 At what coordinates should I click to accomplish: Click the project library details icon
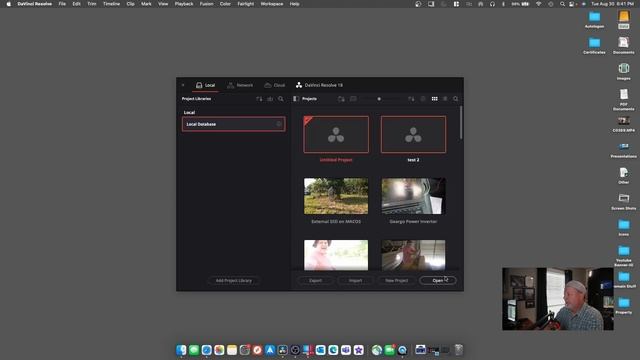[270, 99]
